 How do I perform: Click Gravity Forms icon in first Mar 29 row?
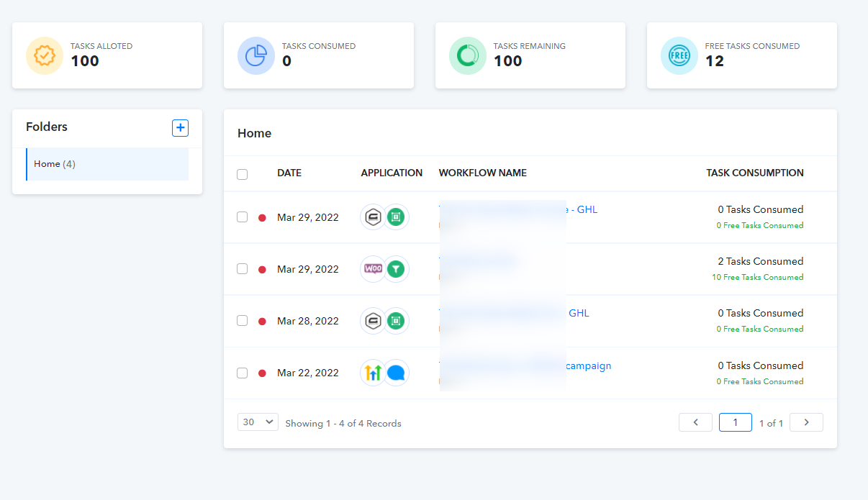[x=373, y=217]
